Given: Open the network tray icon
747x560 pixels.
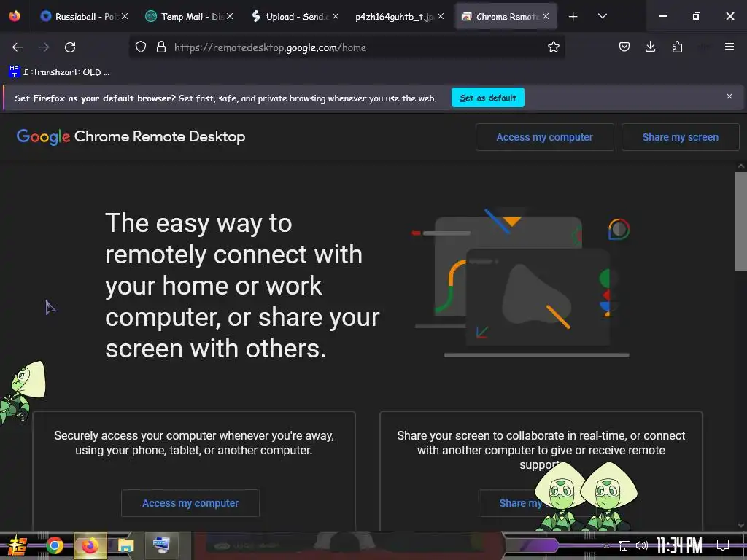Looking at the screenshot, I should (624, 545).
